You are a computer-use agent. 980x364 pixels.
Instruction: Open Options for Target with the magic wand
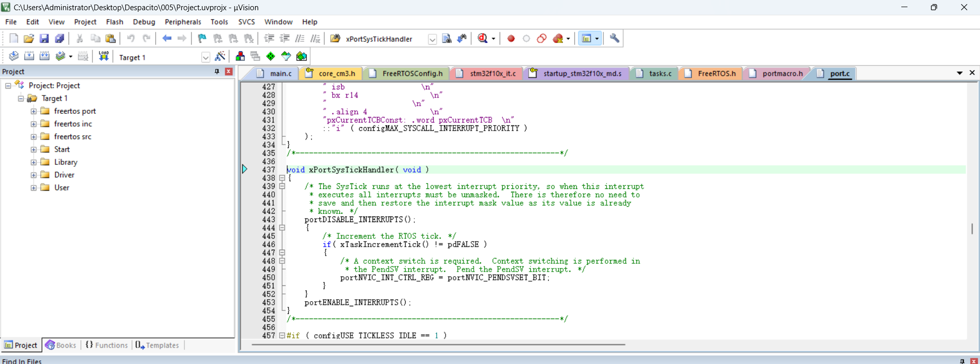click(x=220, y=56)
